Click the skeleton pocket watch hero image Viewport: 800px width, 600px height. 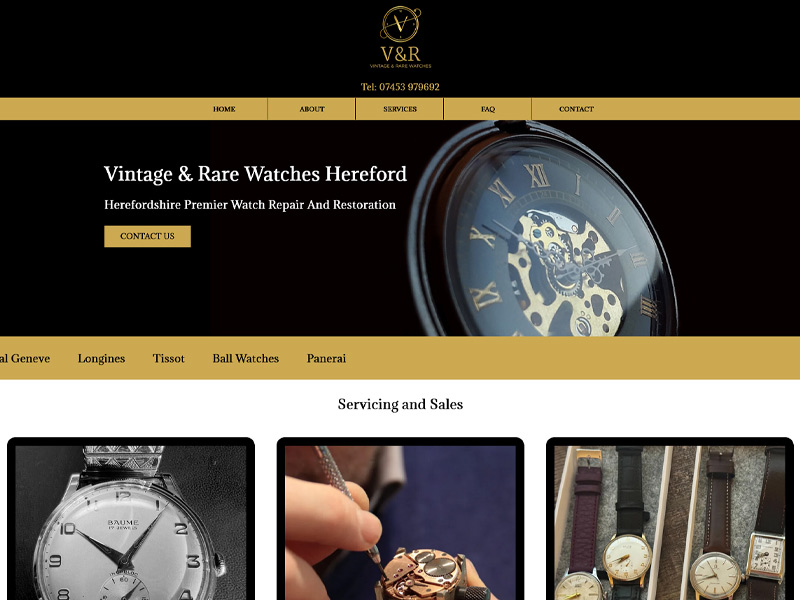[x=544, y=229]
